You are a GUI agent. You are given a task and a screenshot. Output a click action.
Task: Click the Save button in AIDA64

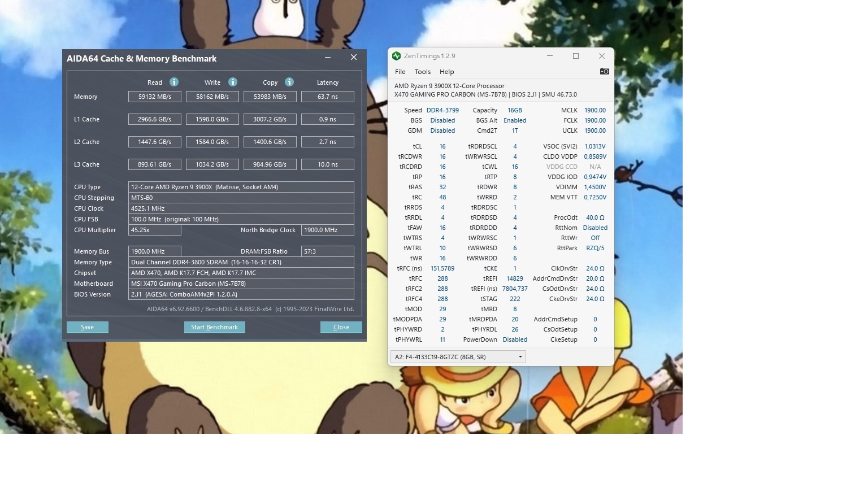[88, 327]
